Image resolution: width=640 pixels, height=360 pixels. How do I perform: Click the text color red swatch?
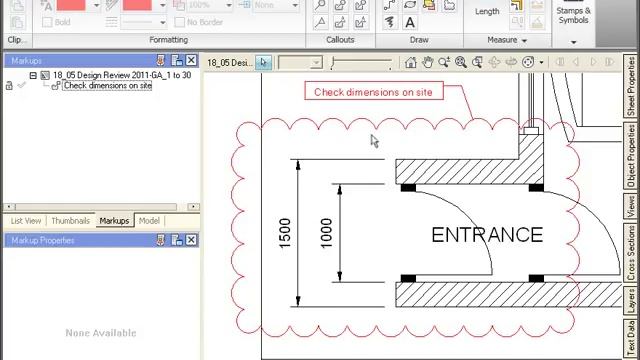[x=71, y=5]
